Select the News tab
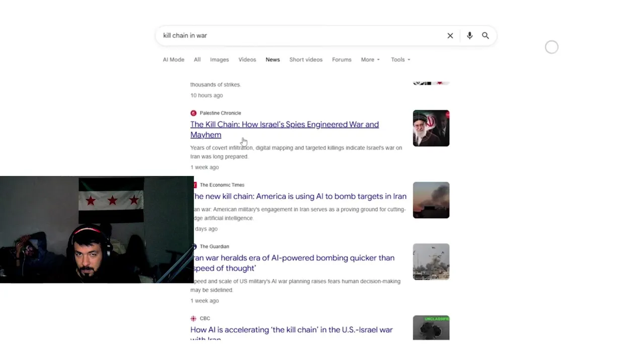This screenshot has height=362, width=644. pos(273,59)
